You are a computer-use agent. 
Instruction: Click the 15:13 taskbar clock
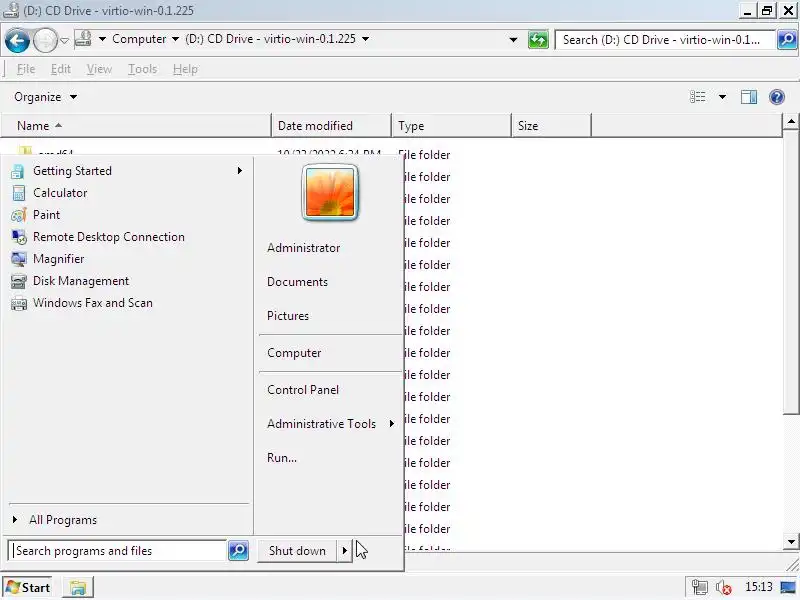point(758,587)
